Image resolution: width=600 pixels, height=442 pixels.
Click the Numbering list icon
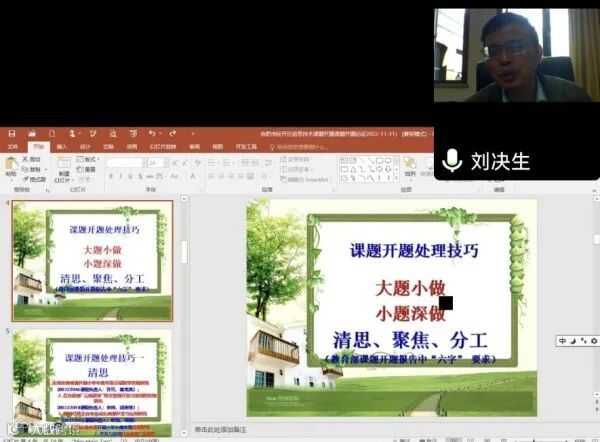(x=227, y=163)
